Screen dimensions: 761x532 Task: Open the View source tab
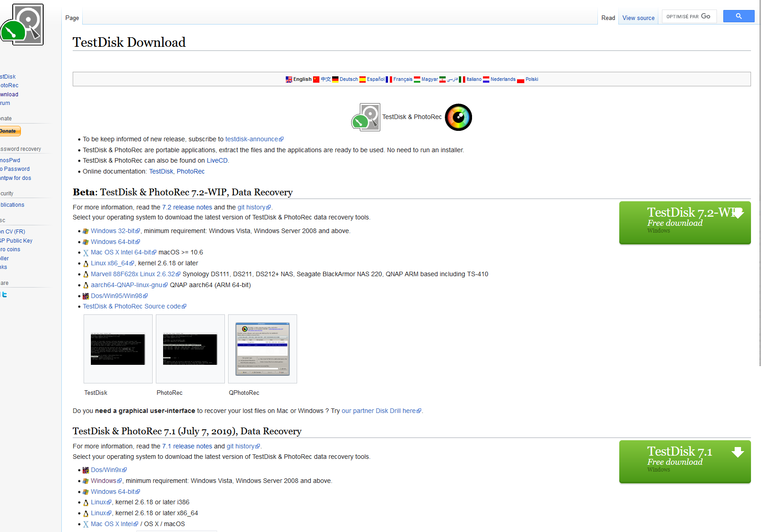(x=638, y=18)
